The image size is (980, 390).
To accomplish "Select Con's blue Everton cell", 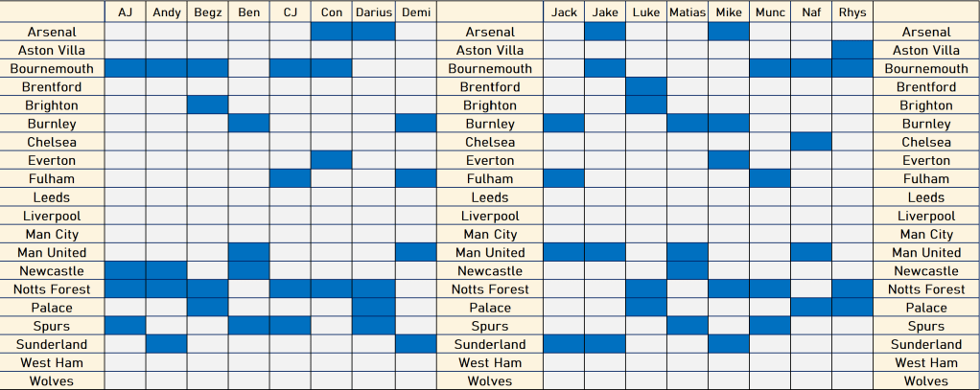I will tap(331, 160).
